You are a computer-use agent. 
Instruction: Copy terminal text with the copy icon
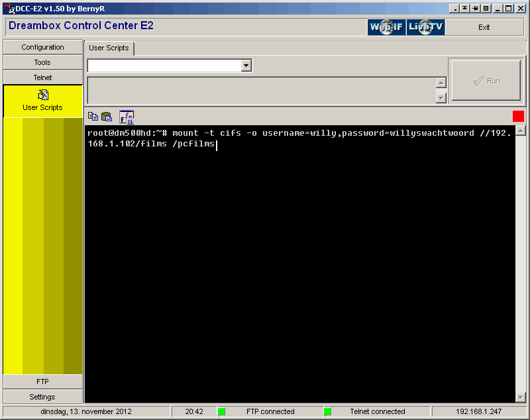(93, 117)
